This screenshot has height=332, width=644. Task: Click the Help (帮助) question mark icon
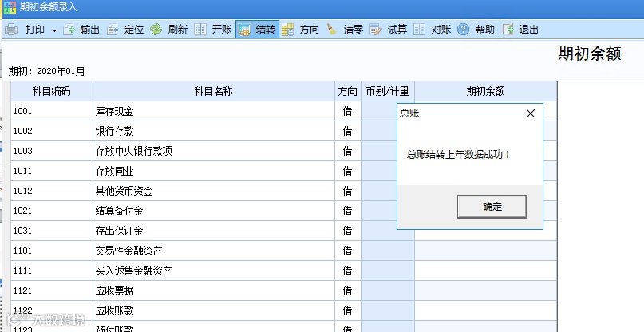[463, 30]
